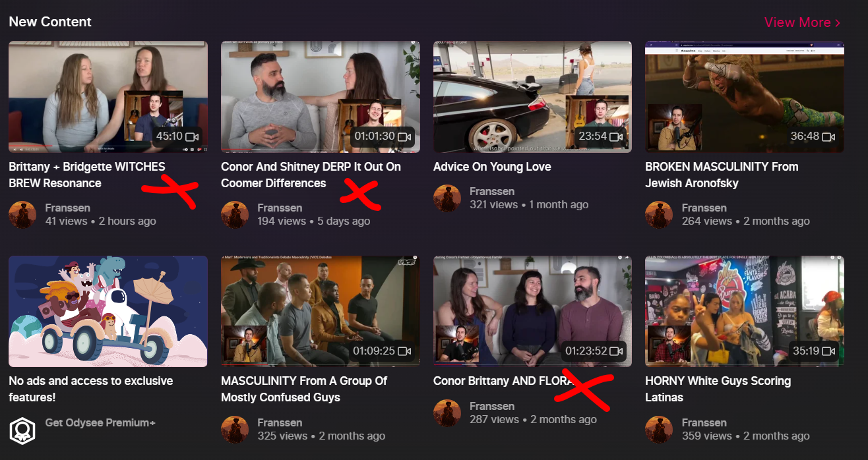The image size is (868, 460).
Task: Click Franssen channel name above 321 views
Action: click(x=492, y=191)
